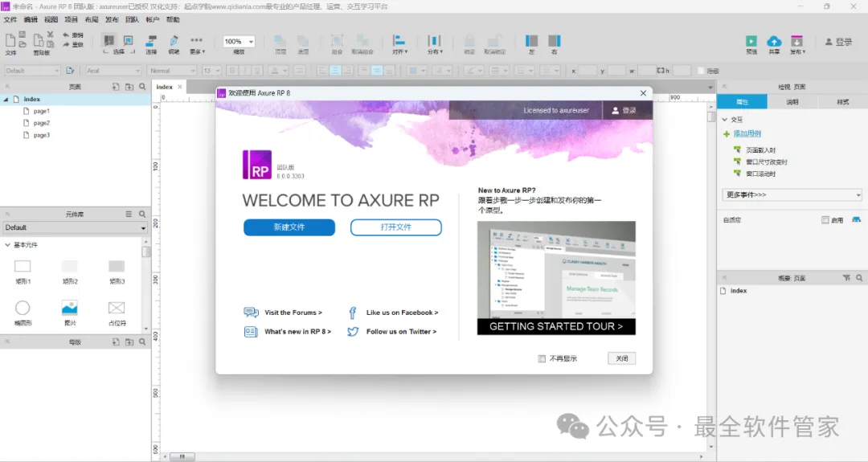Open the Arial font dropdown
This screenshot has width=868, height=462.
tap(113, 71)
